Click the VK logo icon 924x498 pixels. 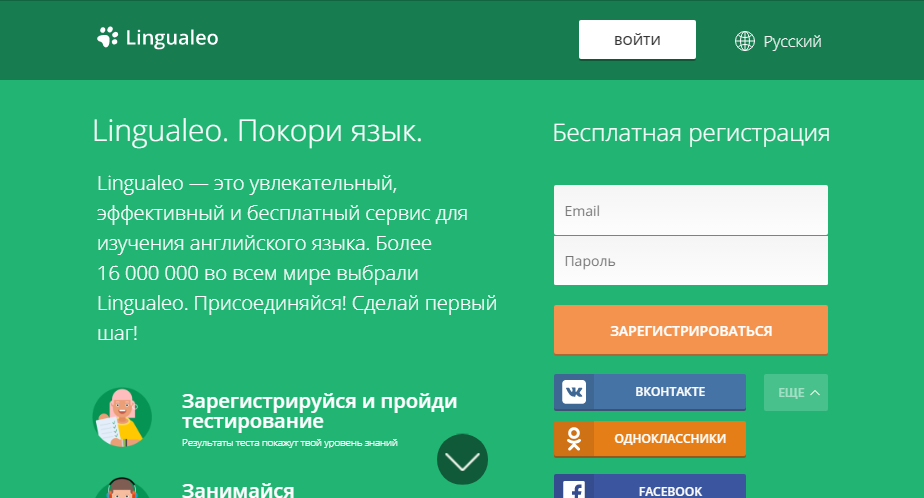tap(574, 392)
